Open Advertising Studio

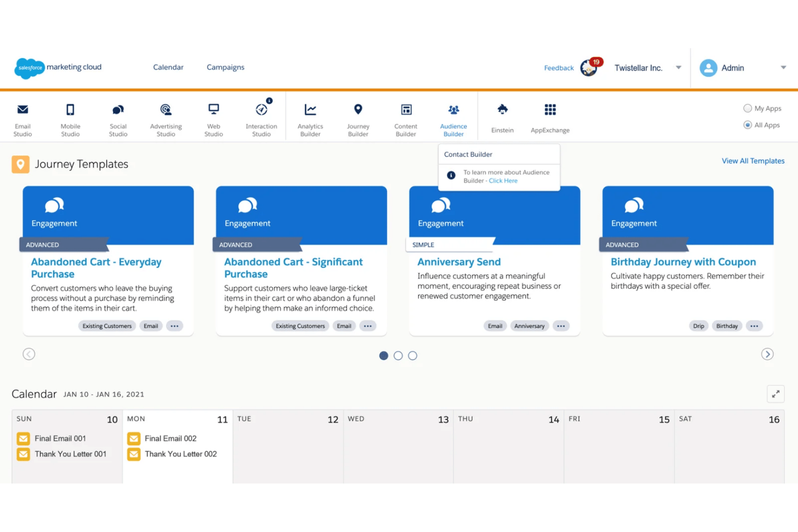pyautogui.click(x=166, y=120)
